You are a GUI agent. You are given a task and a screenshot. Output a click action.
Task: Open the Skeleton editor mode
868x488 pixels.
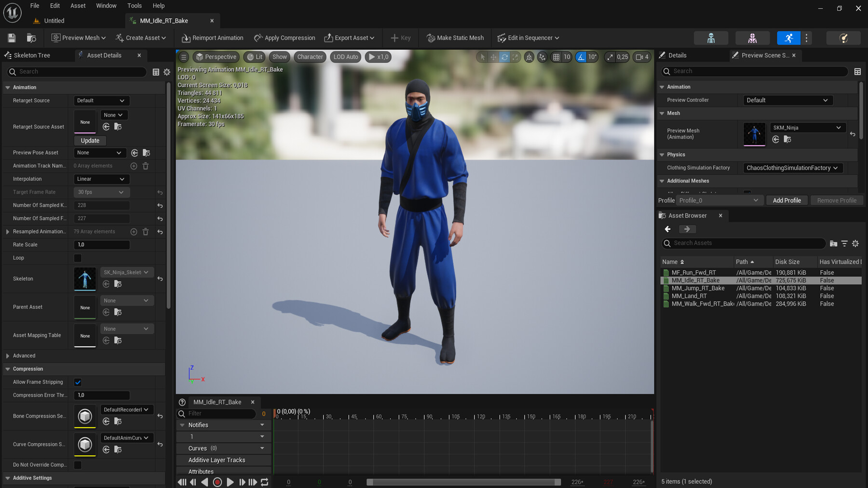pyautogui.click(x=711, y=38)
